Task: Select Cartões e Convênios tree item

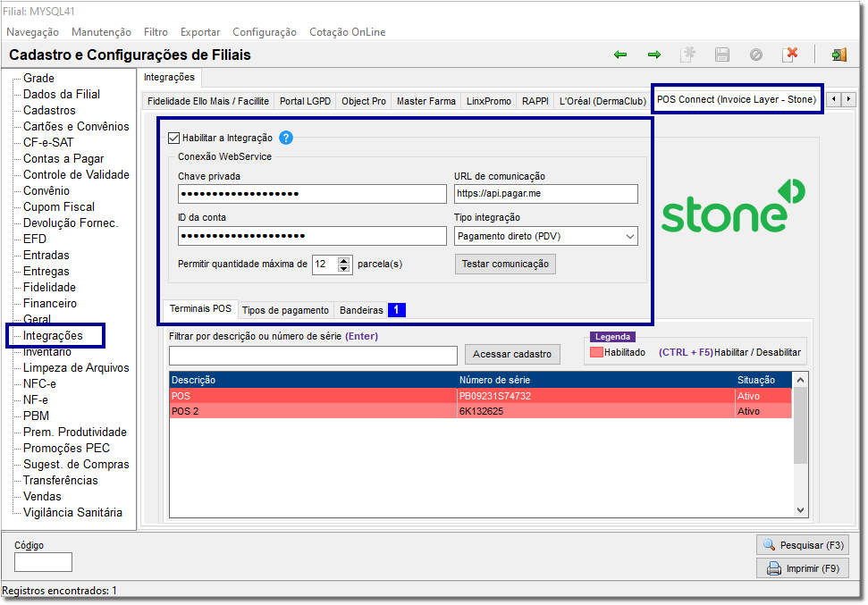Action: pyautogui.click(x=76, y=126)
